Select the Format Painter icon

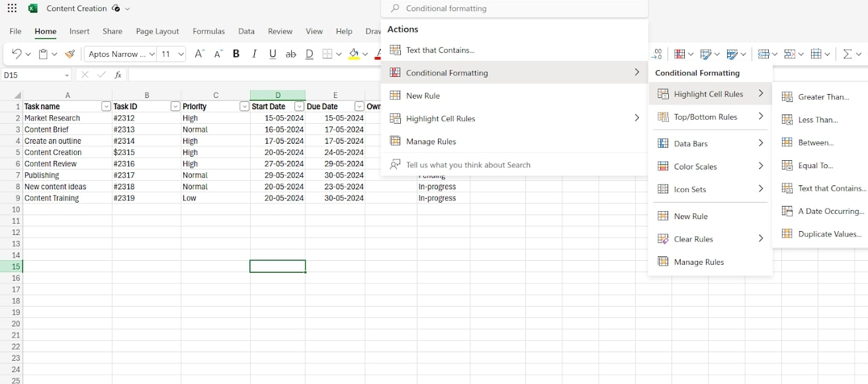[x=69, y=54]
